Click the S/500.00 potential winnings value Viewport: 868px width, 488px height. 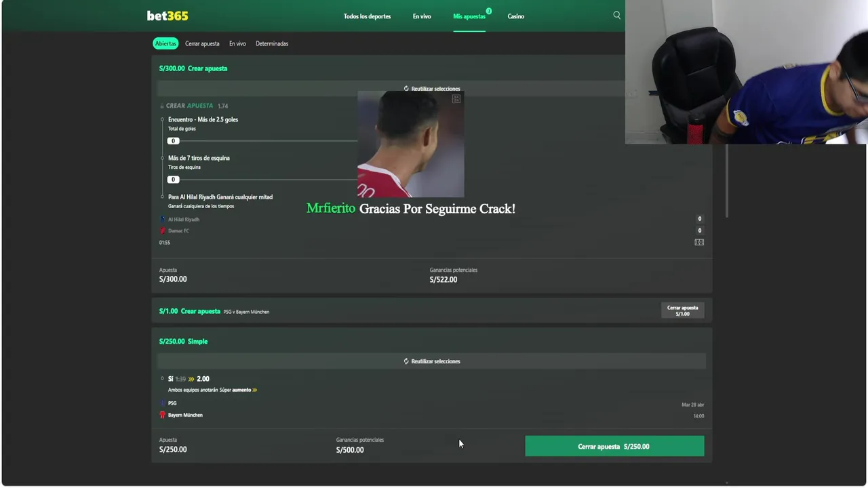[350, 449]
